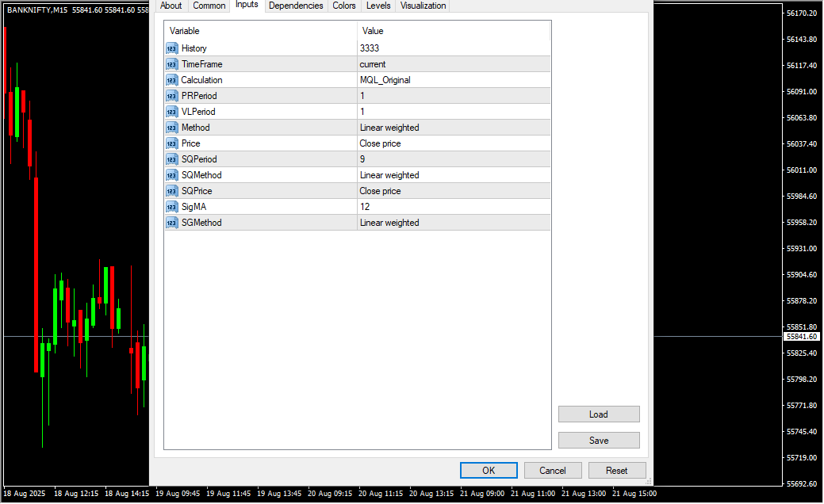This screenshot has width=824, height=504.
Task: Select the Price value Close price
Action: [380, 143]
